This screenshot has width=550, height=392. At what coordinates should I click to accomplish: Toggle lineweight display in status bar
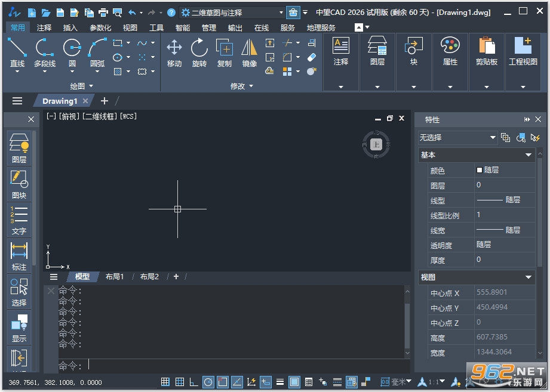point(280,382)
